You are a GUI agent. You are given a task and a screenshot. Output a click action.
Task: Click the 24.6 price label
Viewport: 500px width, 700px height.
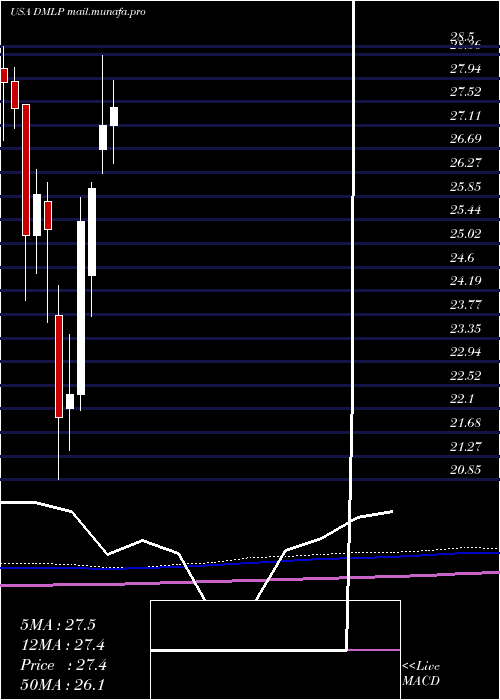462,258
